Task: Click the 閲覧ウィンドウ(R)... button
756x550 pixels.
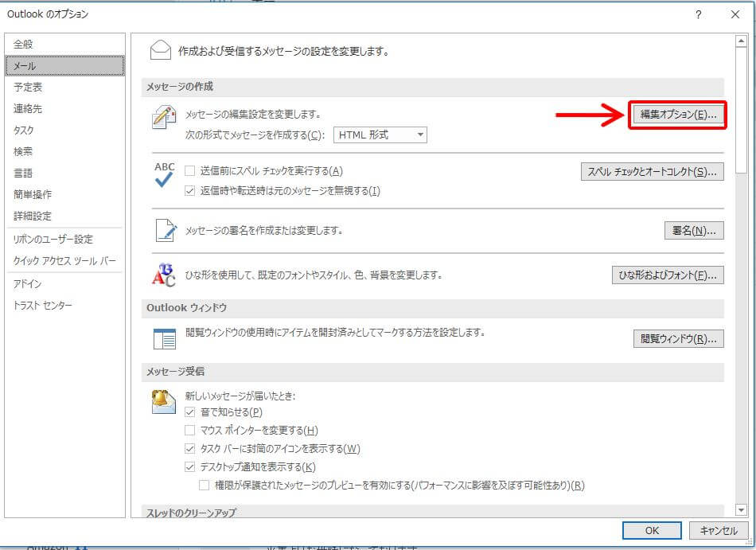Action: click(678, 339)
